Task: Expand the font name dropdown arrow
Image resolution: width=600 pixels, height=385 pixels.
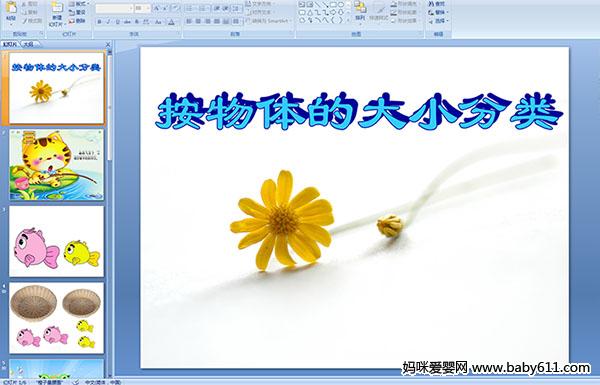Action: [130, 8]
